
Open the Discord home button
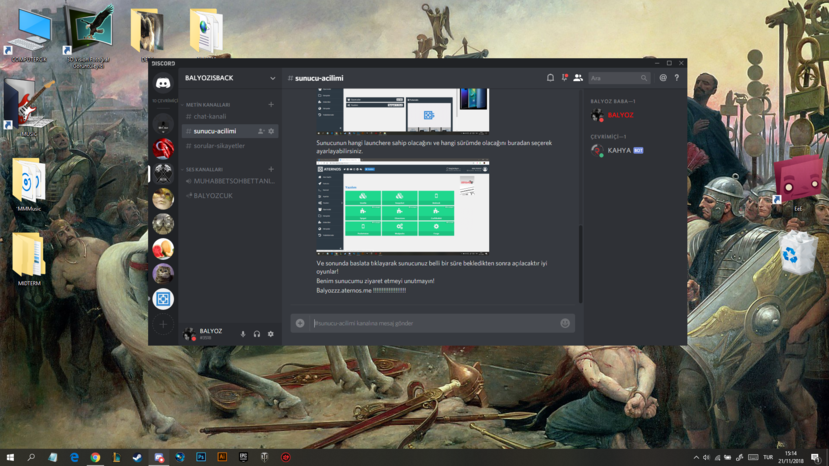[x=163, y=84]
